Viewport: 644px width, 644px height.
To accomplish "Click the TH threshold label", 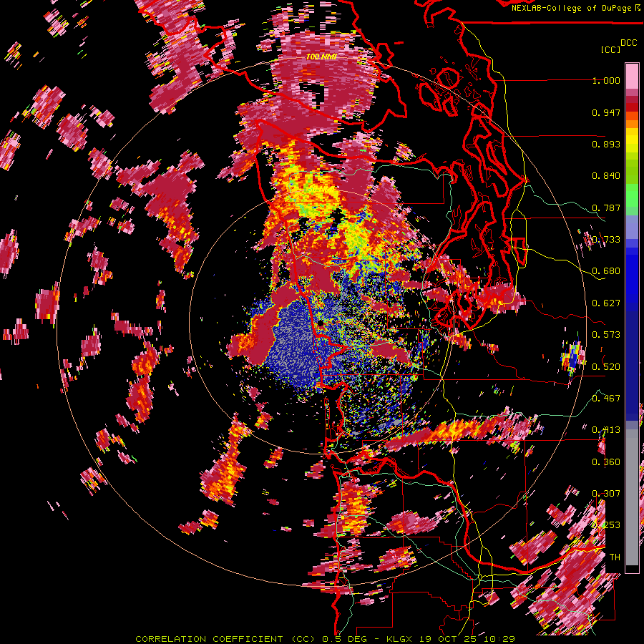I will [615, 557].
